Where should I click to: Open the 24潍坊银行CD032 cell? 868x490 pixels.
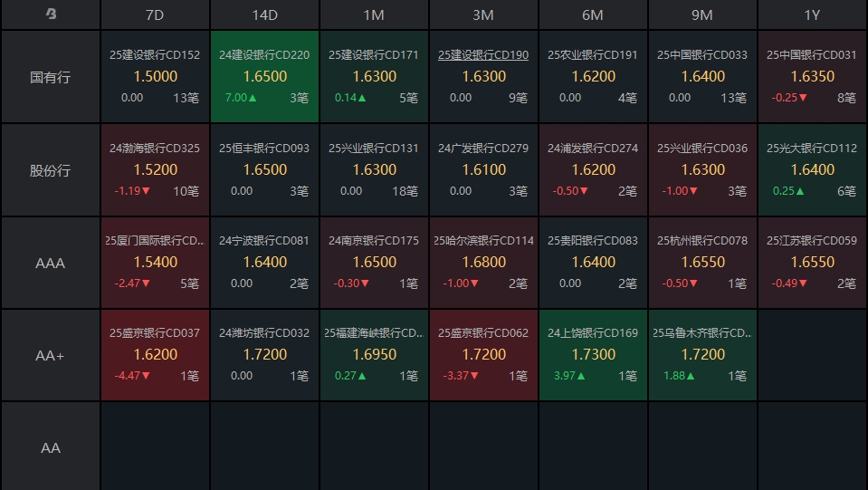[x=264, y=355]
